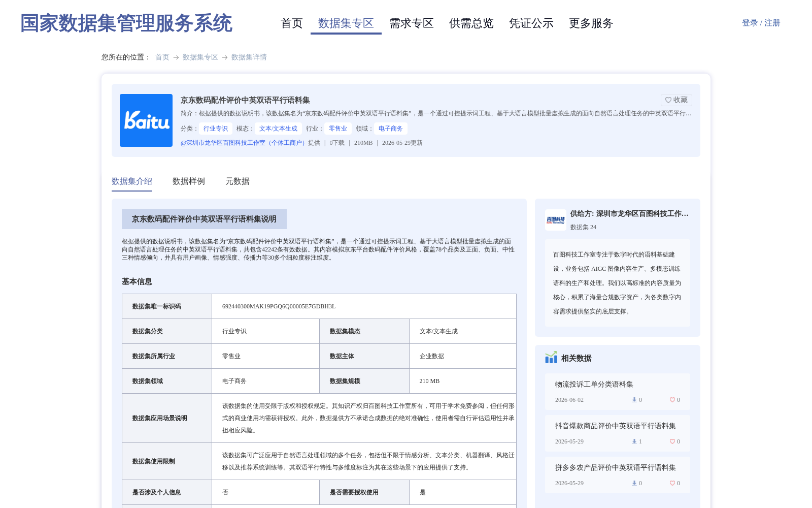Screen dimensions: 812x508
Task: Open the @深圳市龙华区百图科技工作室 provider link
Action: click(244, 143)
